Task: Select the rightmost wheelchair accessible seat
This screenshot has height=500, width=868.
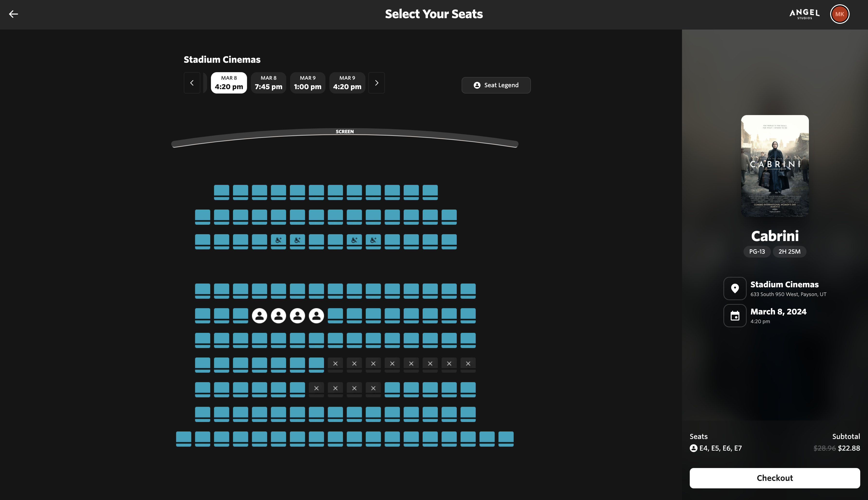Action: point(373,240)
